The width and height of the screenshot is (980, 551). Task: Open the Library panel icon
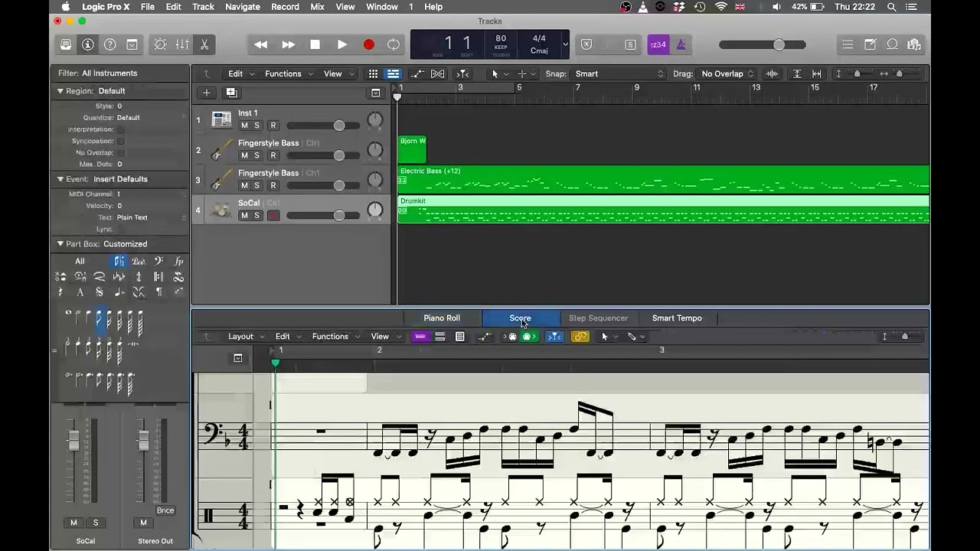coord(66,44)
